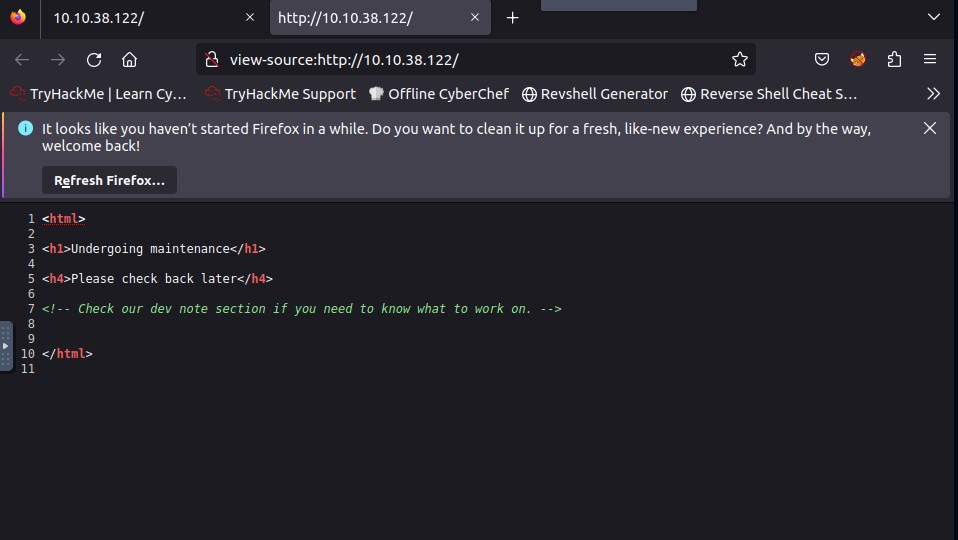Open the Firefox hamburger application menu

[930, 60]
